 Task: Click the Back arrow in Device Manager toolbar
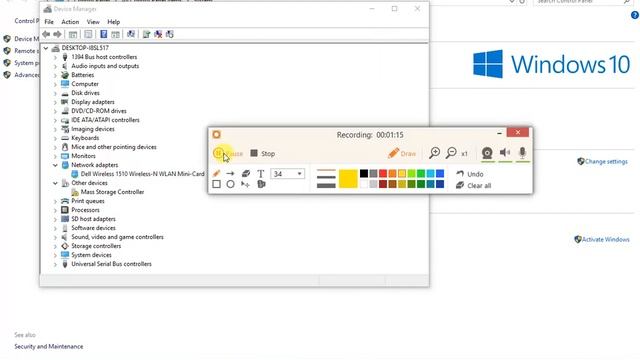pos(46,34)
